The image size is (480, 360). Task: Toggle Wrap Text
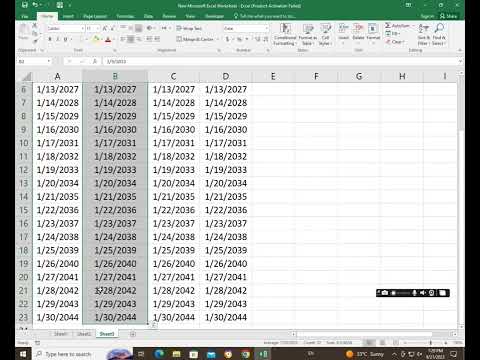(x=189, y=28)
